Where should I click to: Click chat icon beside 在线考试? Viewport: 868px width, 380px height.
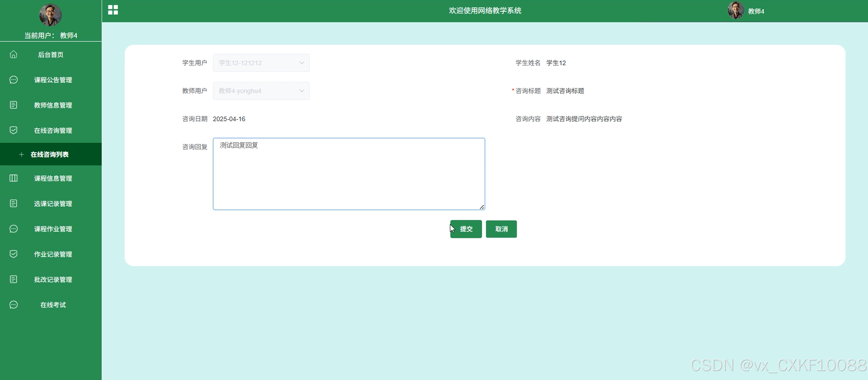14,305
